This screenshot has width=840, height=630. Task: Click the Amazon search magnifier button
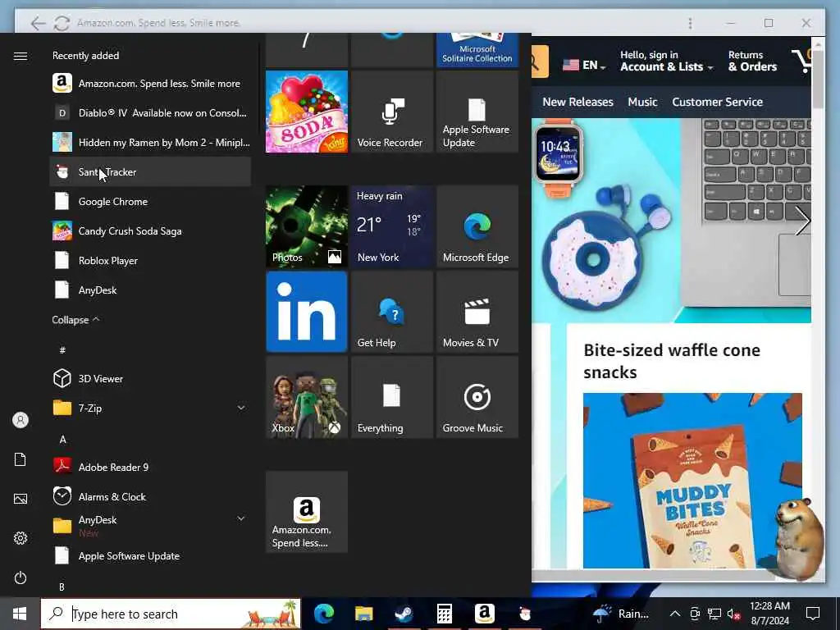point(540,62)
